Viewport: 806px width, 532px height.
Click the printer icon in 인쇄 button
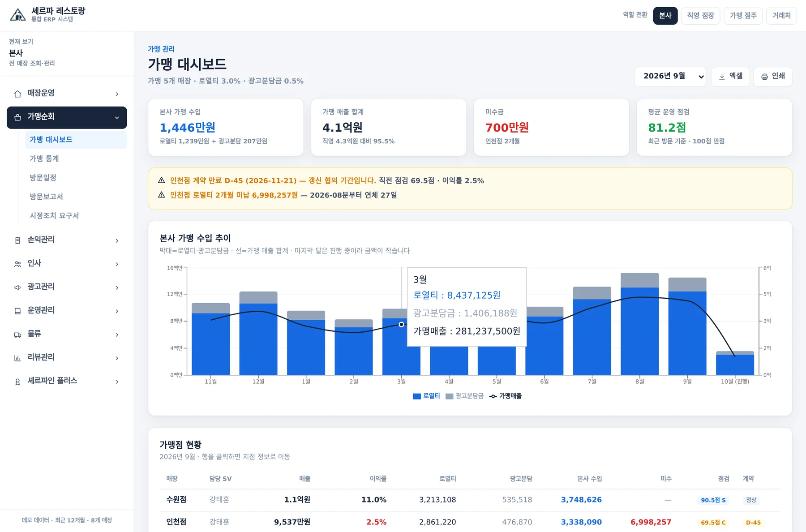[x=764, y=77]
